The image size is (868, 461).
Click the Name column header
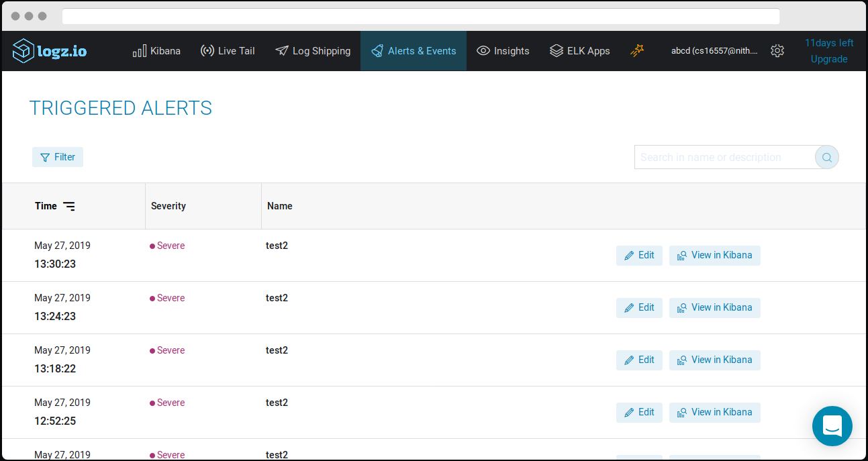280,206
